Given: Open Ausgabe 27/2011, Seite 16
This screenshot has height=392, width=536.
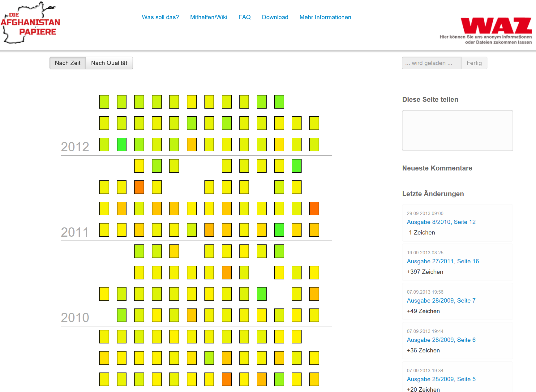Looking at the screenshot, I should [443, 261].
